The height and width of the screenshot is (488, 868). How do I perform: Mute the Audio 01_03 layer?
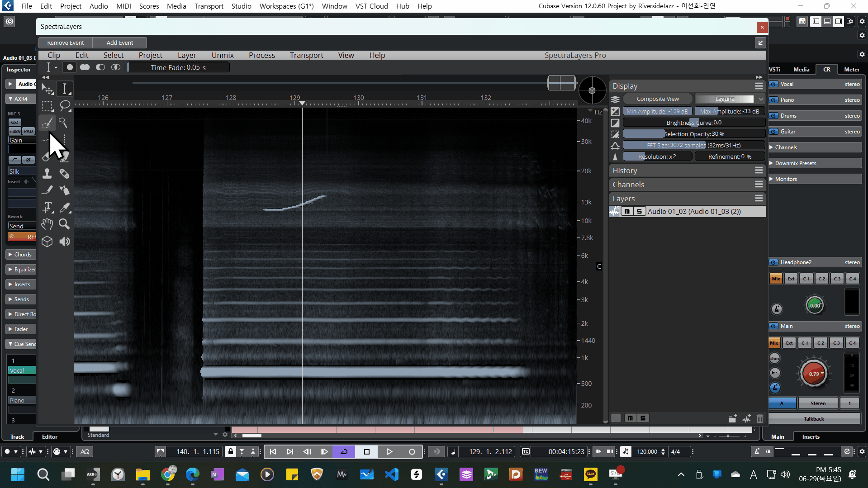627,211
